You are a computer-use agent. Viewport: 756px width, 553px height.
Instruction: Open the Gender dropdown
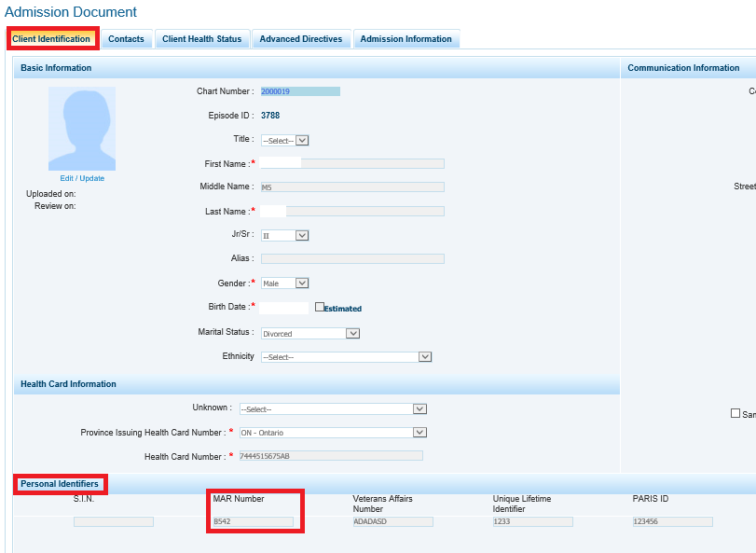click(284, 283)
